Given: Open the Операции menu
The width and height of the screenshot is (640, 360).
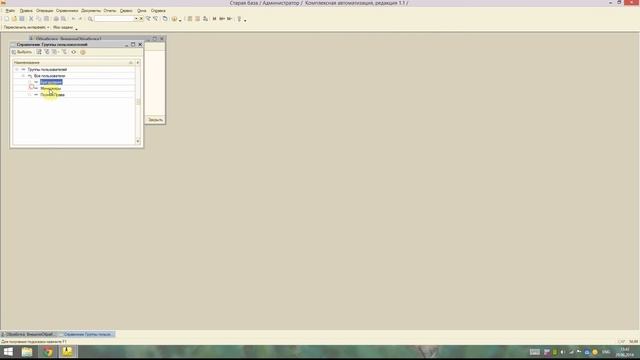Looking at the screenshot, I should 44,11.
